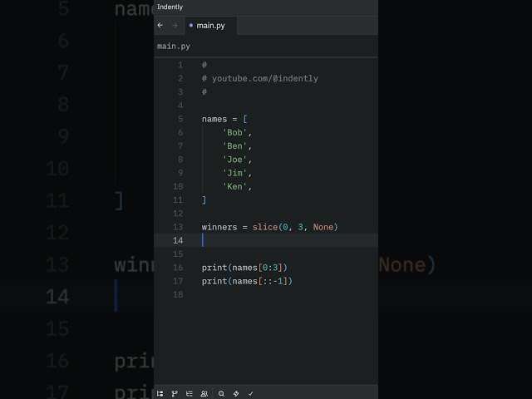Open the collaboration people icon
The width and height of the screenshot is (532, 399).
(x=204, y=393)
